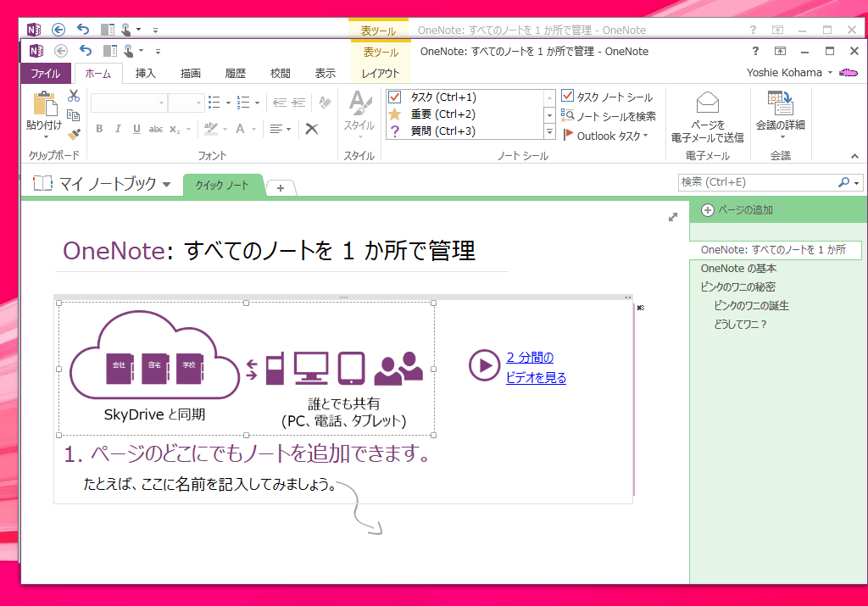The height and width of the screenshot is (606, 868).
Task: Open the OneNote の基本 page
Action: [x=738, y=269]
